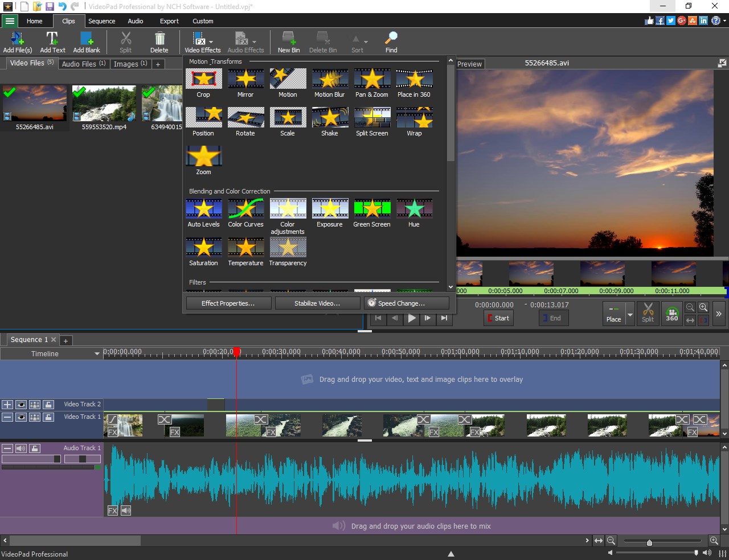The height and width of the screenshot is (560, 729).
Task: Click the Effect Properties button
Action: point(228,303)
